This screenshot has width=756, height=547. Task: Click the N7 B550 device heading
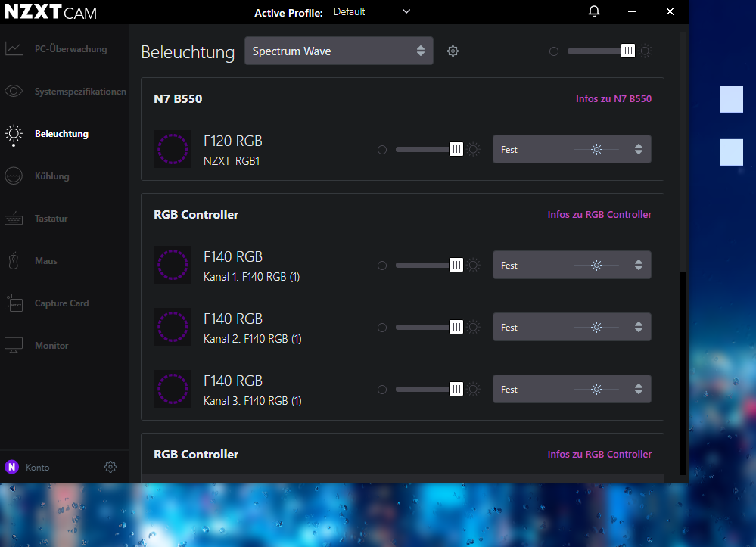pos(178,99)
